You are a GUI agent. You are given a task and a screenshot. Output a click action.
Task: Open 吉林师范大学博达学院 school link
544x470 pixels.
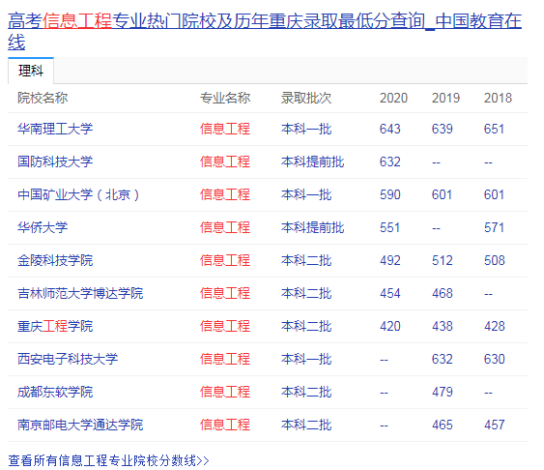pyautogui.click(x=80, y=293)
